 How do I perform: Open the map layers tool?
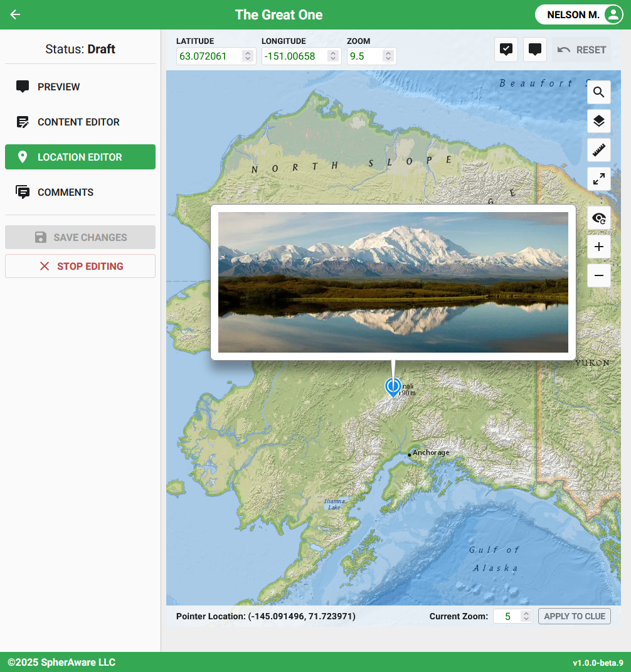click(x=598, y=120)
